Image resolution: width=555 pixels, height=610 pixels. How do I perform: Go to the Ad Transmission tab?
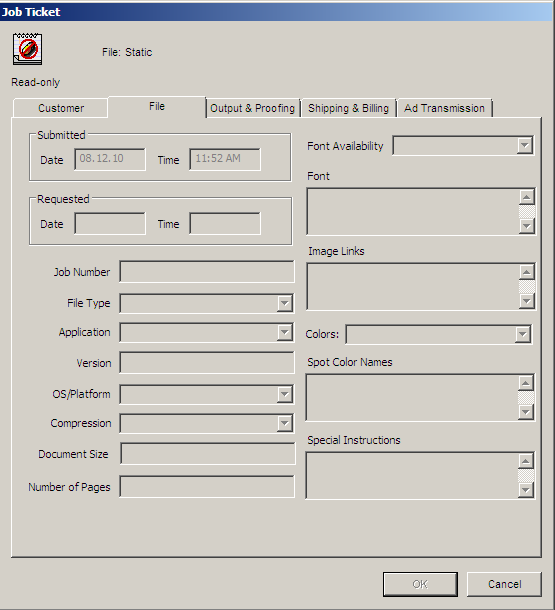point(445,108)
